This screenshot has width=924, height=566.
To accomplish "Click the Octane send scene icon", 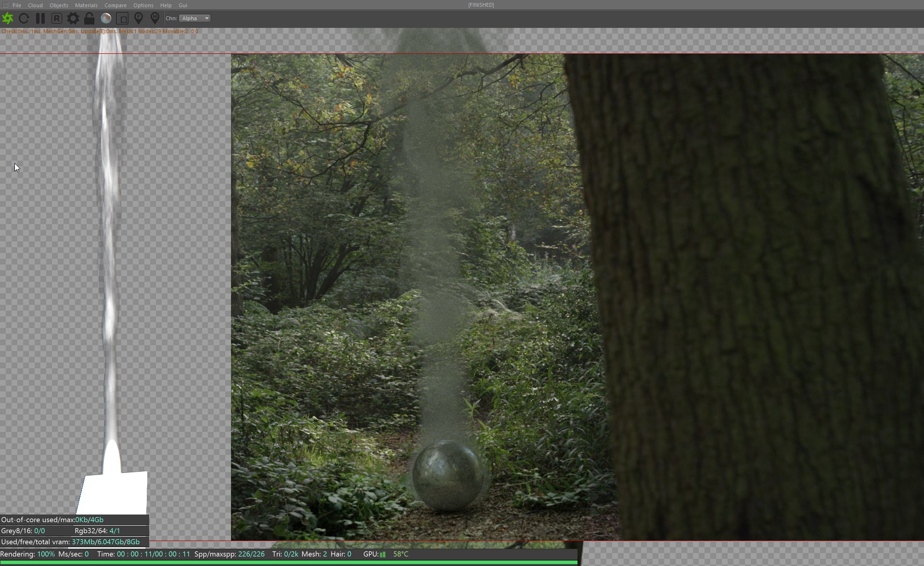I will [8, 19].
